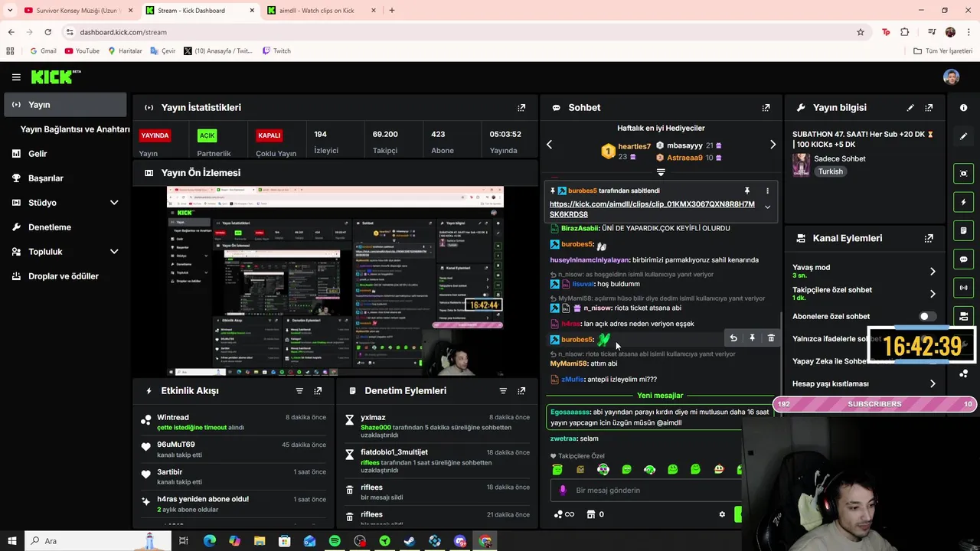Click the Kick logo

coord(55,77)
